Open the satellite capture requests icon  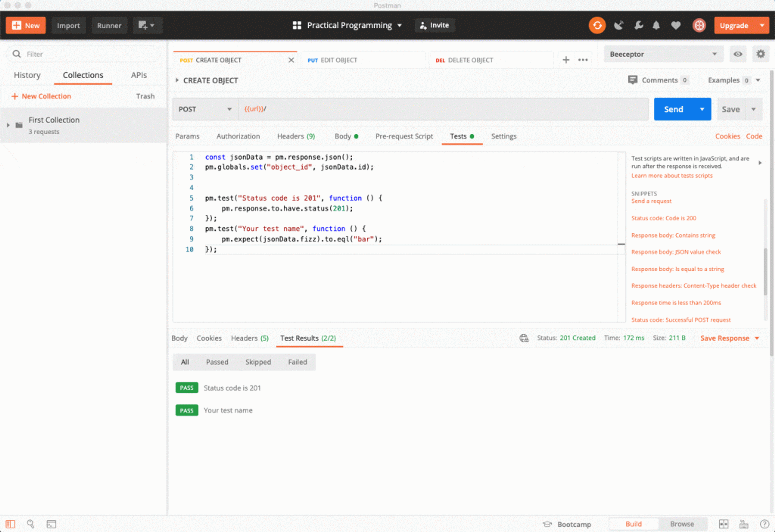[x=619, y=25]
